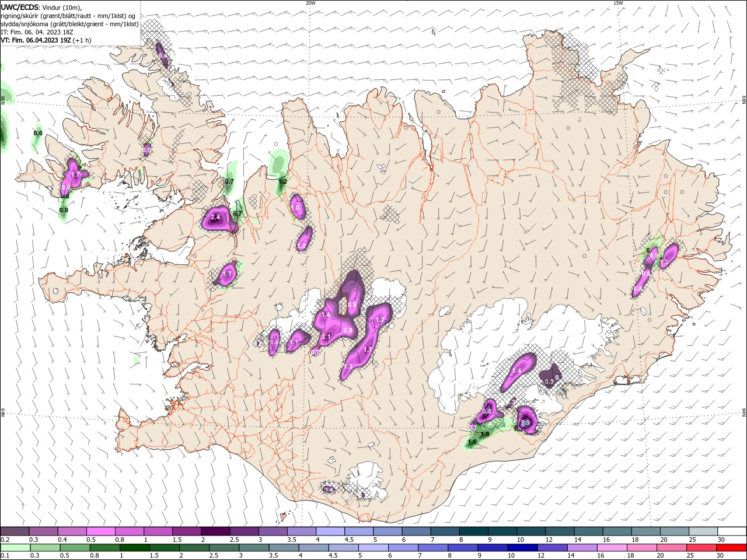Click the '15W' longitude label

pyautogui.click(x=617, y=3)
